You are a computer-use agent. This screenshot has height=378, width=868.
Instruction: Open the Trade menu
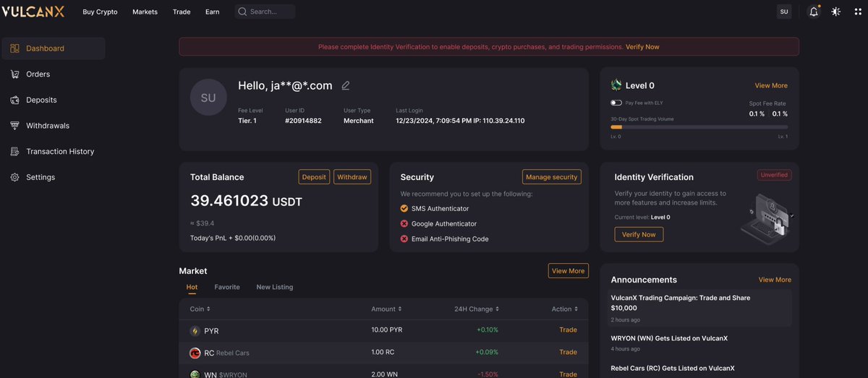point(182,12)
